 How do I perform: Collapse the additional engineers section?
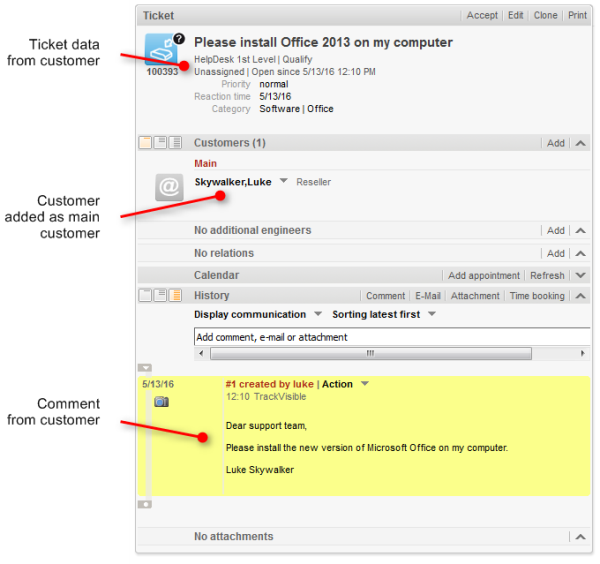(580, 231)
